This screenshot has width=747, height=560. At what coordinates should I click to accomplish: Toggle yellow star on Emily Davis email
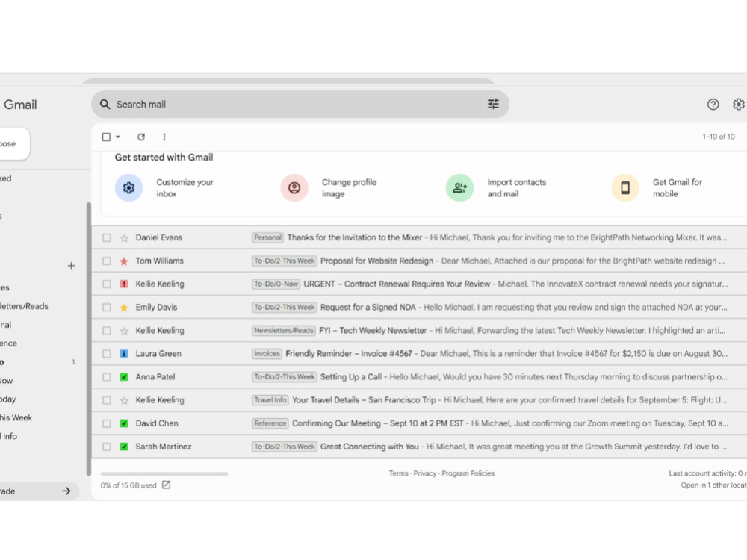pyautogui.click(x=124, y=308)
